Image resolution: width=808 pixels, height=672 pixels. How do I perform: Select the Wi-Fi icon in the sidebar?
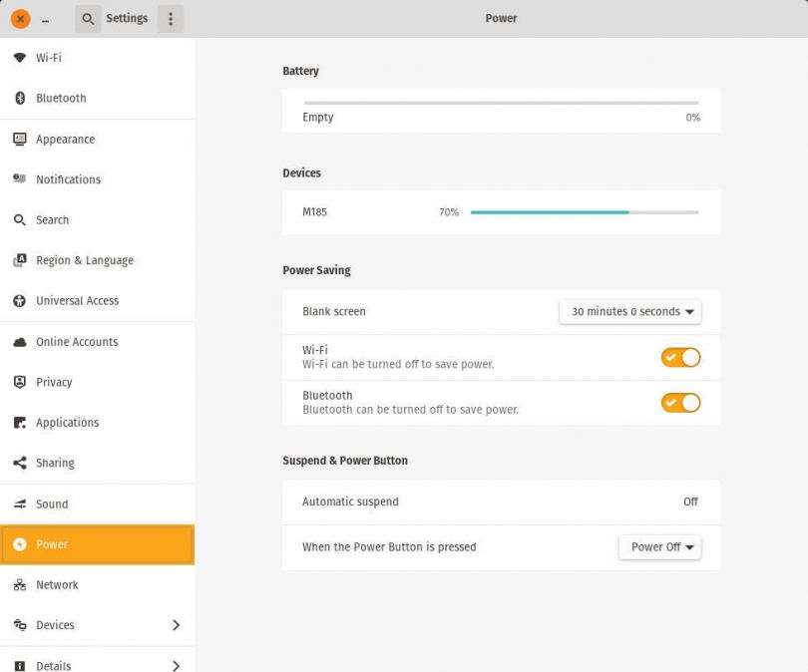pyautogui.click(x=19, y=58)
